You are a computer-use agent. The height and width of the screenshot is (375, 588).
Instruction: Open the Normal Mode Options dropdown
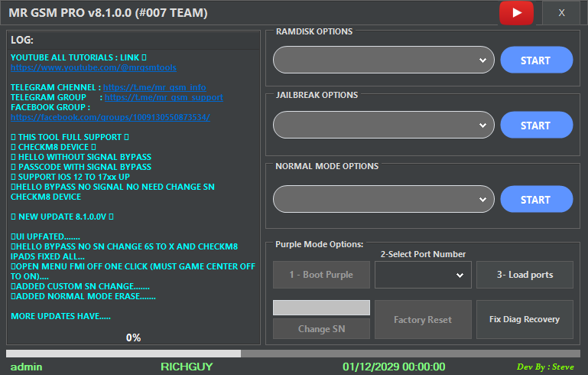384,199
